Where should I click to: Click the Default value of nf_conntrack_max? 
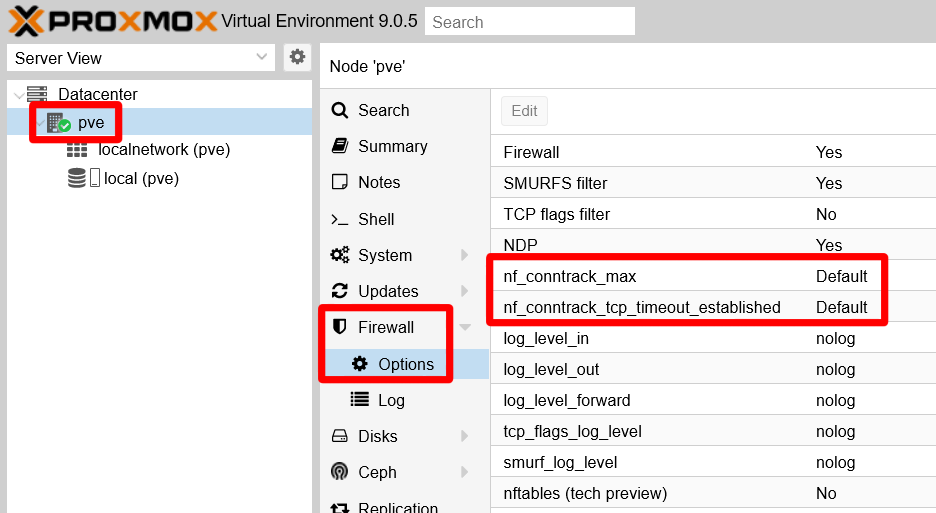coord(841,276)
